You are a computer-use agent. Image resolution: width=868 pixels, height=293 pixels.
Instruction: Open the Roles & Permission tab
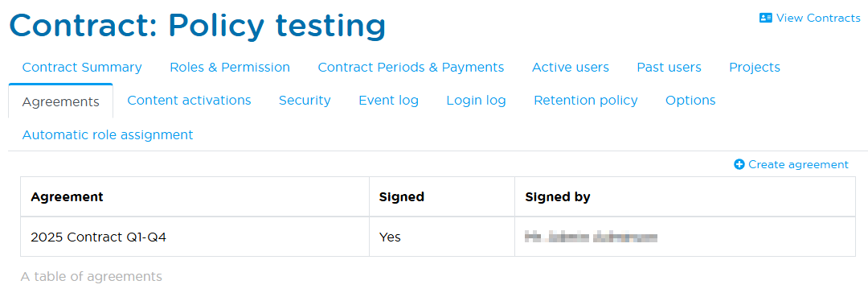tap(230, 67)
